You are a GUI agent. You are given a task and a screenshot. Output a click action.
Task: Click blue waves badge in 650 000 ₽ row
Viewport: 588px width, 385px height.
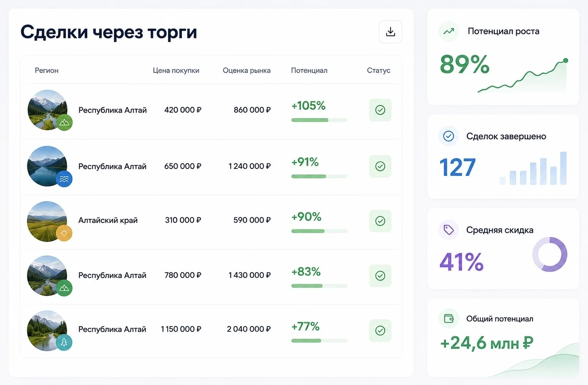click(x=64, y=179)
